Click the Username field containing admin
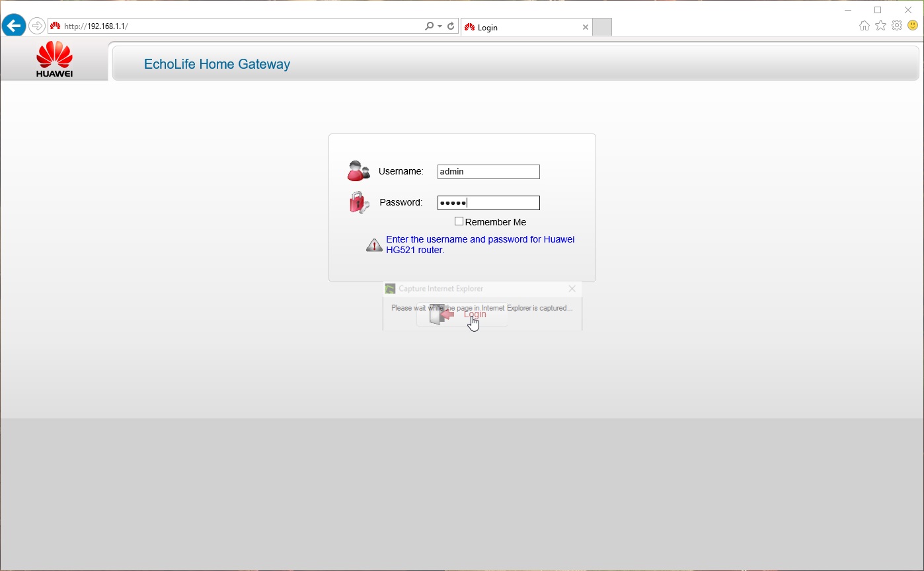The image size is (924, 571). tap(488, 172)
